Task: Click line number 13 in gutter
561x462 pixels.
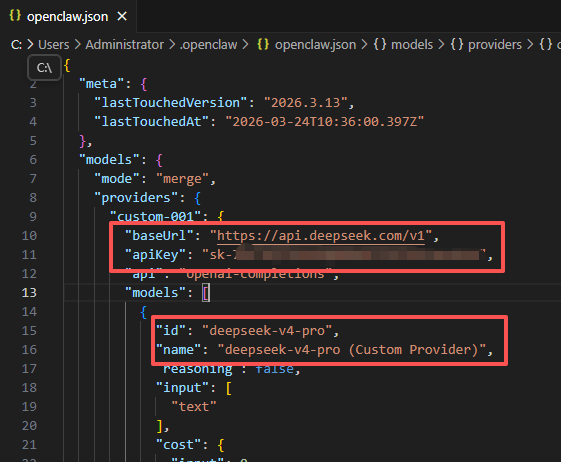Action: click(x=29, y=293)
